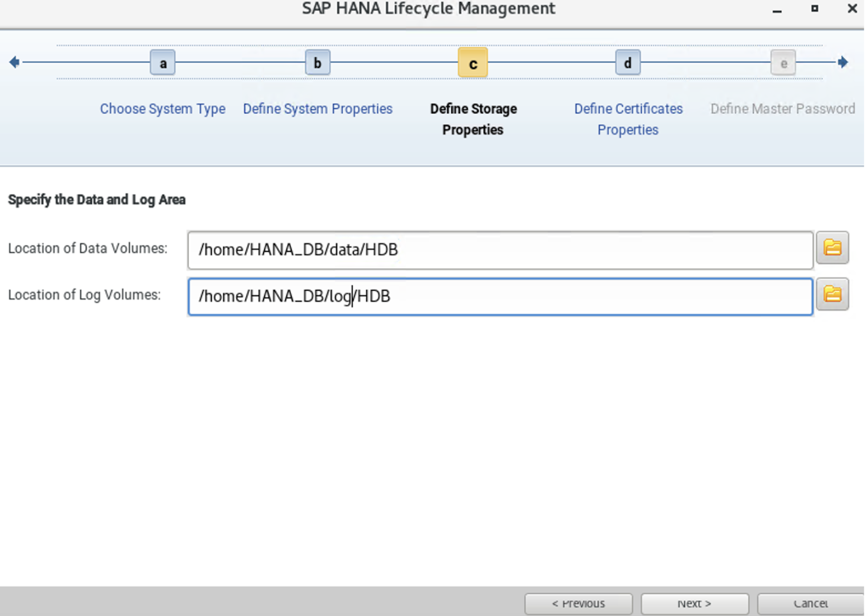The height and width of the screenshot is (616, 868).
Task: Click the right arrow on the wizard roadmap
Action: (843, 62)
